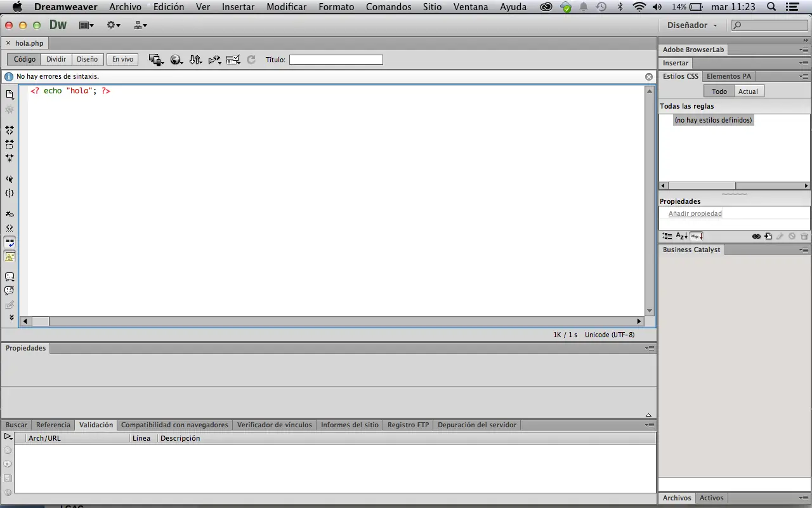This screenshot has height=508, width=812.
Task: Click the Añadir propiedad link
Action: pyautogui.click(x=695, y=213)
